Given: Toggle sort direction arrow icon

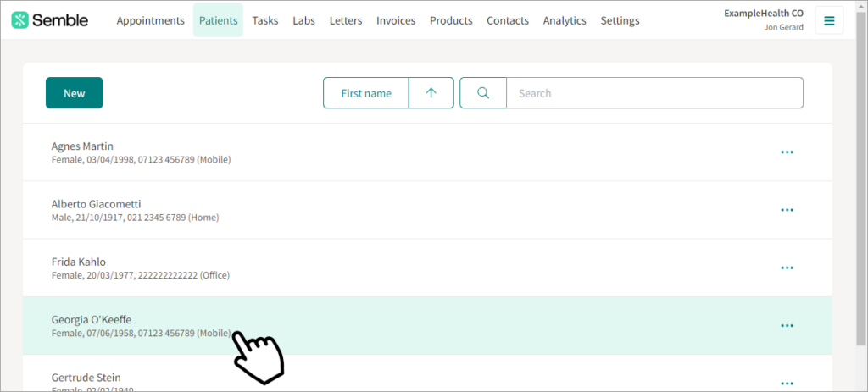Looking at the screenshot, I should (431, 93).
